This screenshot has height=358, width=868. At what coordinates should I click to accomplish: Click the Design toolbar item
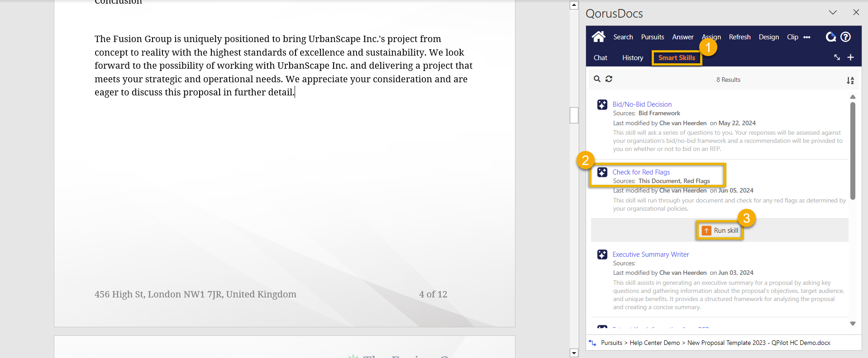pyautogui.click(x=768, y=37)
